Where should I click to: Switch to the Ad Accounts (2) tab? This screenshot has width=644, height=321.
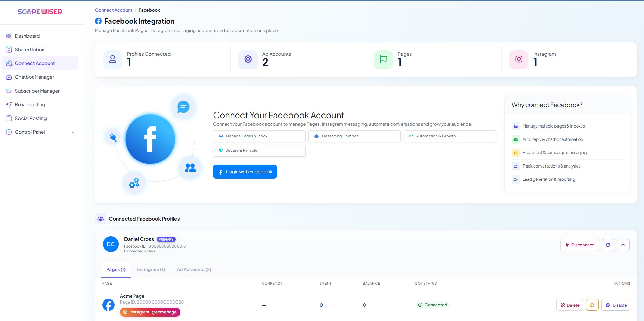[x=194, y=269]
